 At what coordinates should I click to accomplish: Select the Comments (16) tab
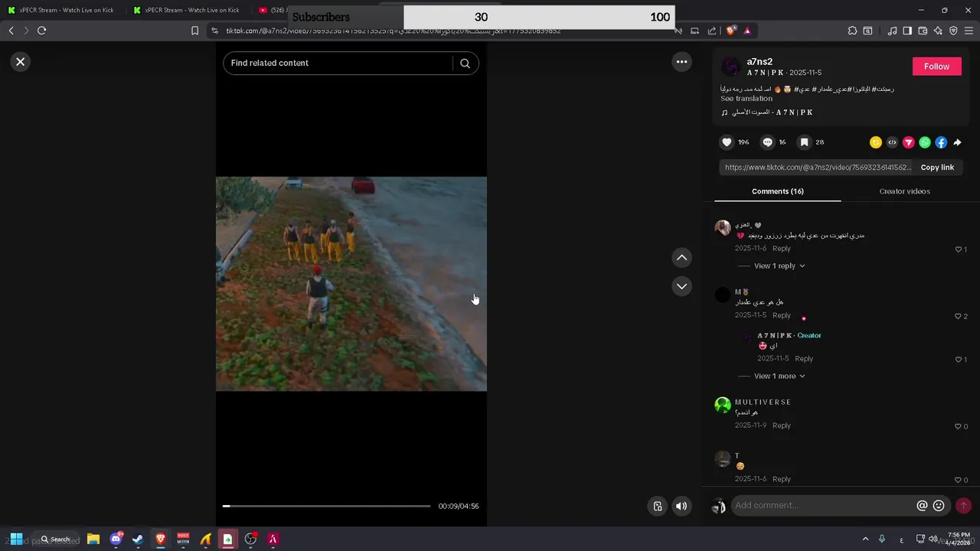coord(777,191)
